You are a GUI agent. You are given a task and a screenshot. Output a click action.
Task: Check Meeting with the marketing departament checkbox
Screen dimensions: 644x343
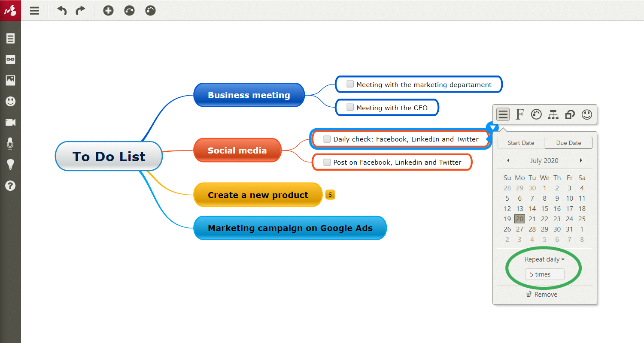[350, 84]
